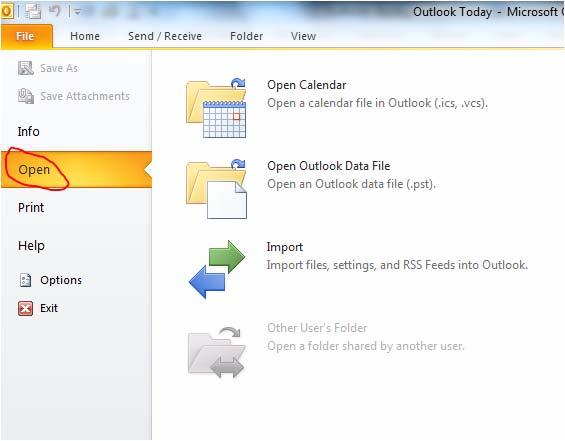The image size is (565, 441).
Task: Click the Open Outlook Data File icon
Action: (216, 189)
